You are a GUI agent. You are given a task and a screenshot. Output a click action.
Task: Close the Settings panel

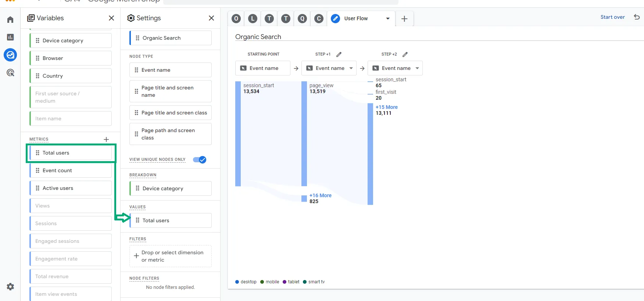(x=211, y=18)
